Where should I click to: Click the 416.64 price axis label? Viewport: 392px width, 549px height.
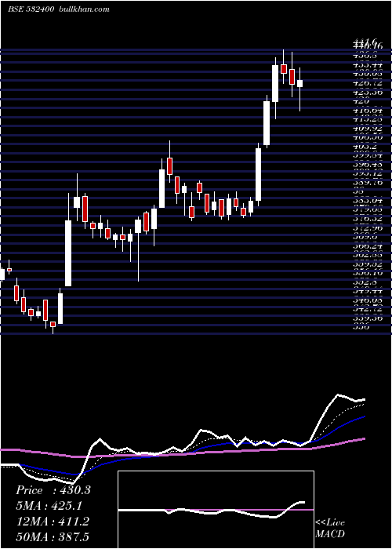coord(368,111)
